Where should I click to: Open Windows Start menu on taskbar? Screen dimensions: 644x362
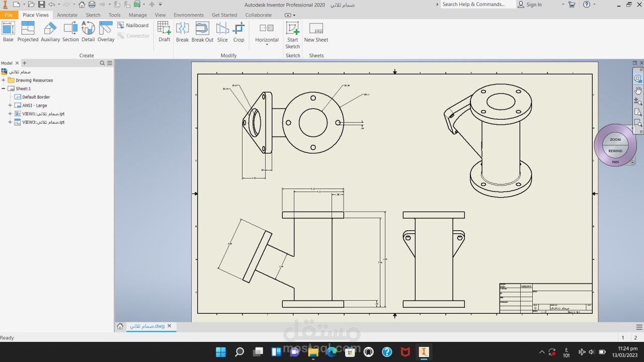pos(220,352)
